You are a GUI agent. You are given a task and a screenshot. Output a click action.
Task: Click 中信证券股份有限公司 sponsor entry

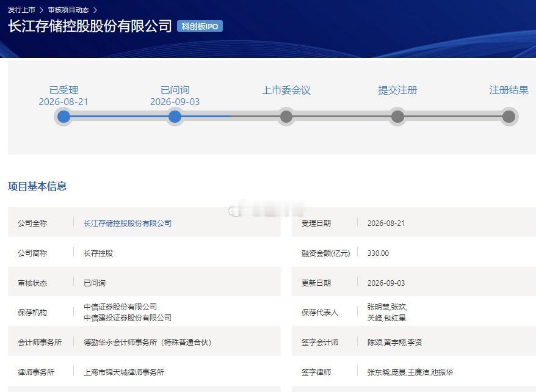tap(120, 307)
